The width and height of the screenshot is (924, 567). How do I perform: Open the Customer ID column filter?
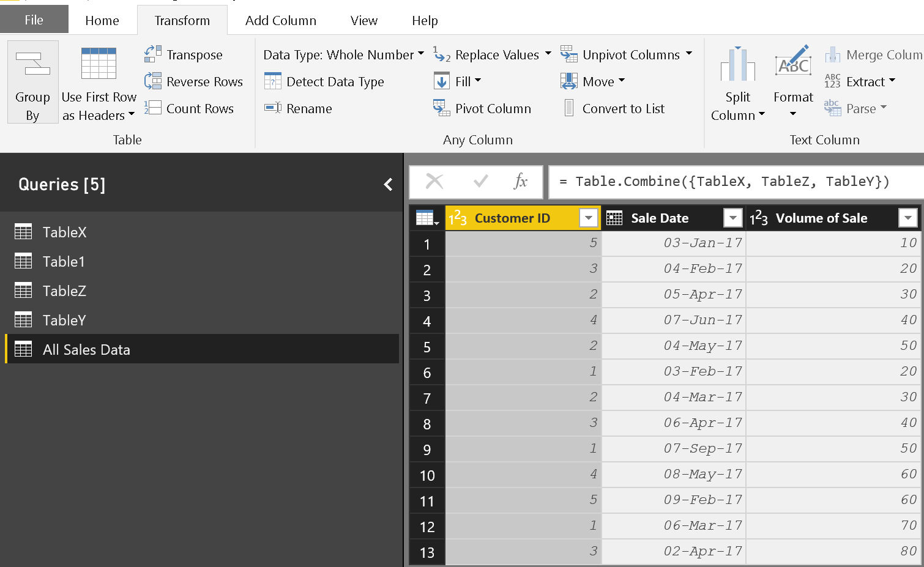pyautogui.click(x=588, y=218)
